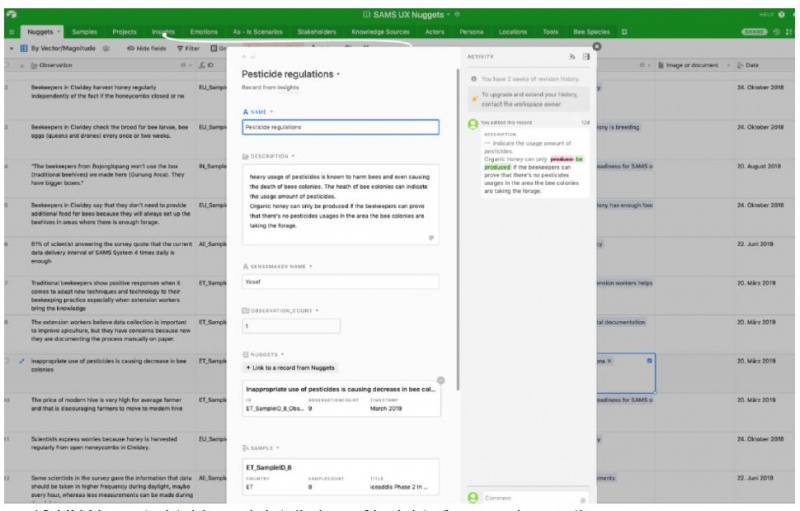Image resolution: width=800 pixels, height=511 pixels.
Task: Click Link to a record from Nuggets
Action: pyautogui.click(x=290, y=368)
